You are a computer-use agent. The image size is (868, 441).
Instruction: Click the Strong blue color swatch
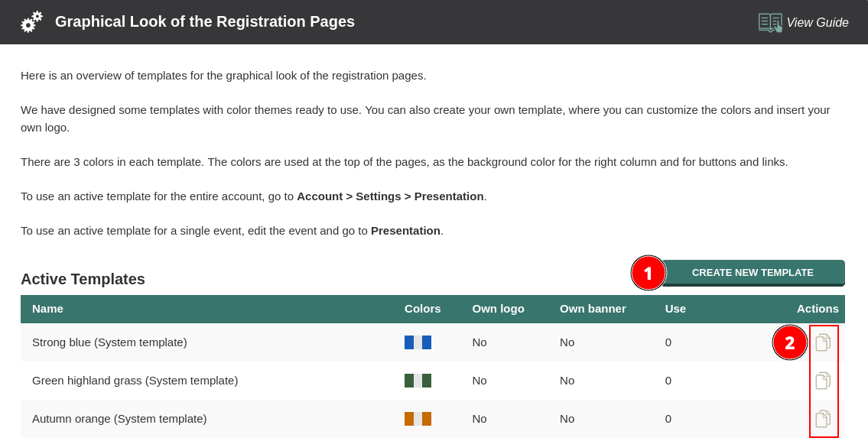pyautogui.click(x=418, y=342)
